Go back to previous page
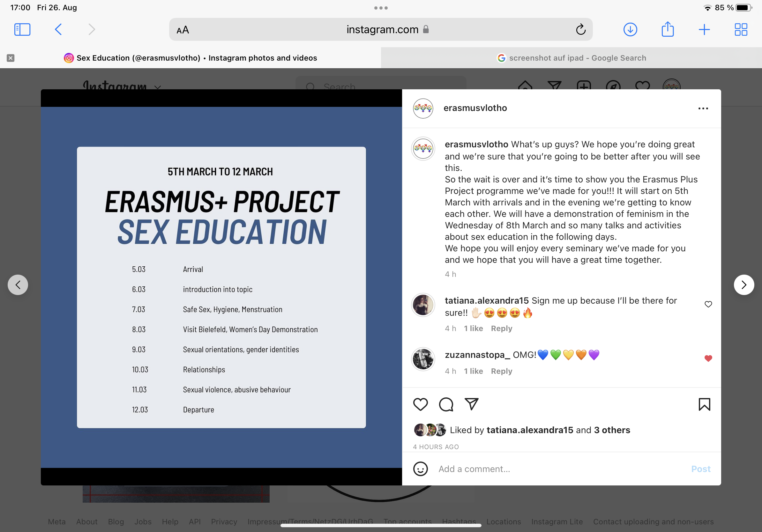 [x=58, y=30]
